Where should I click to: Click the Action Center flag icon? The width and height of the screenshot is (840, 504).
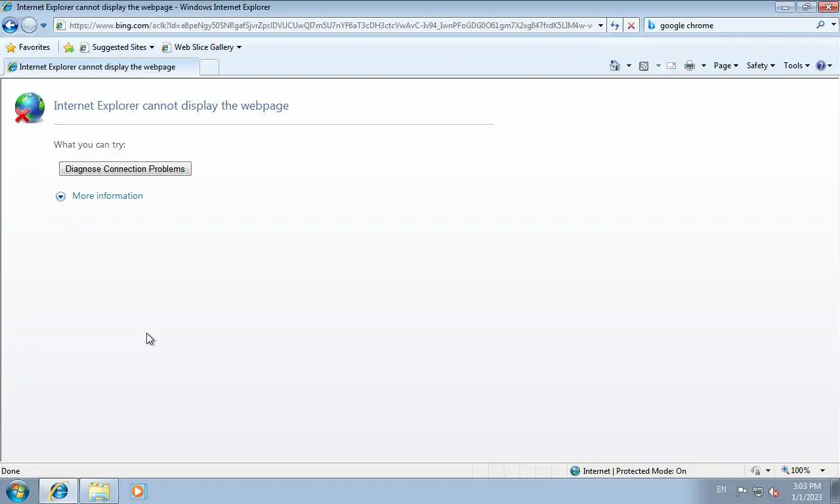coord(742,492)
